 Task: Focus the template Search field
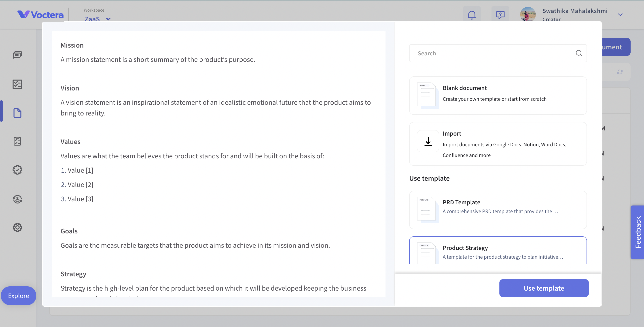coord(498,53)
